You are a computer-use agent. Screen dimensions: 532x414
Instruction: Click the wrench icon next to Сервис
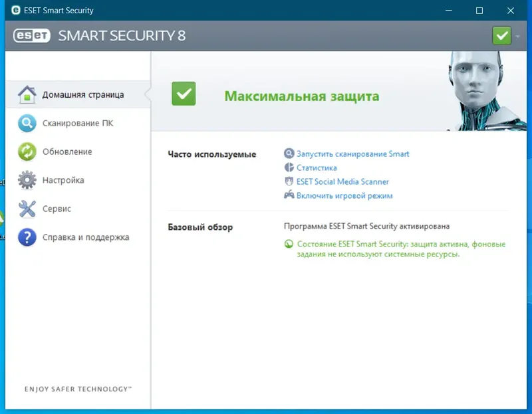click(x=27, y=209)
